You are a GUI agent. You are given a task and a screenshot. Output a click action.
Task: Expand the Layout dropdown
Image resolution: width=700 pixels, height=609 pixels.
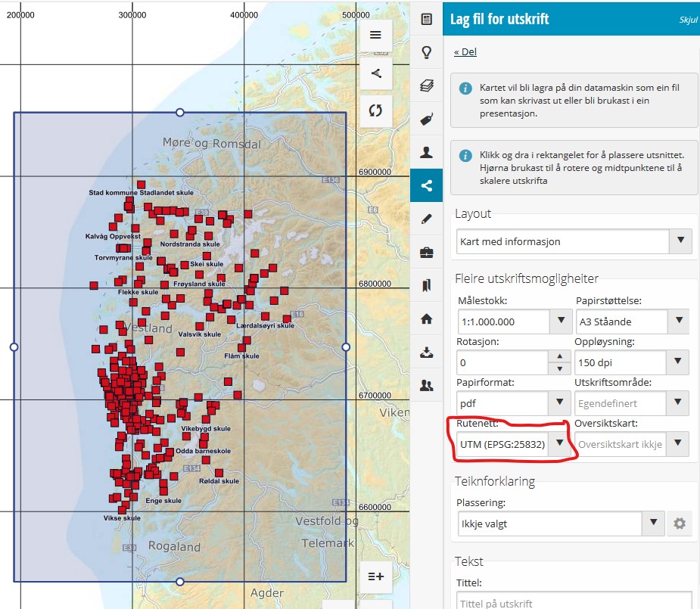pyautogui.click(x=680, y=242)
